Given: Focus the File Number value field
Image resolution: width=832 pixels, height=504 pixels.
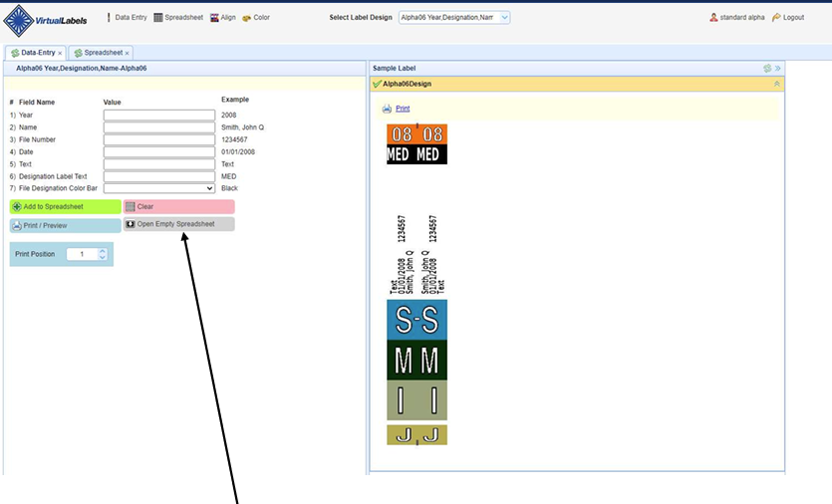Looking at the screenshot, I should tap(159, 139).
